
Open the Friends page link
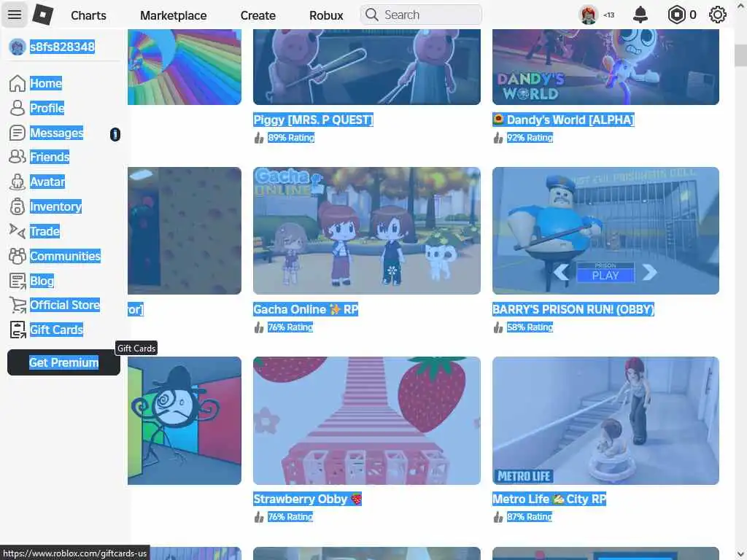point(50,157)
